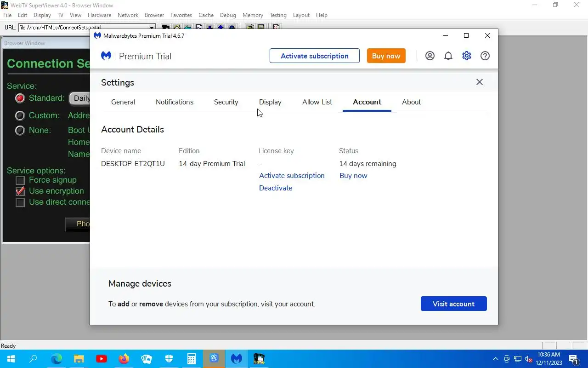Open the File menu in WebTV SuperViewer
This screenshot has width=588, height=368.
click(7, 15)
